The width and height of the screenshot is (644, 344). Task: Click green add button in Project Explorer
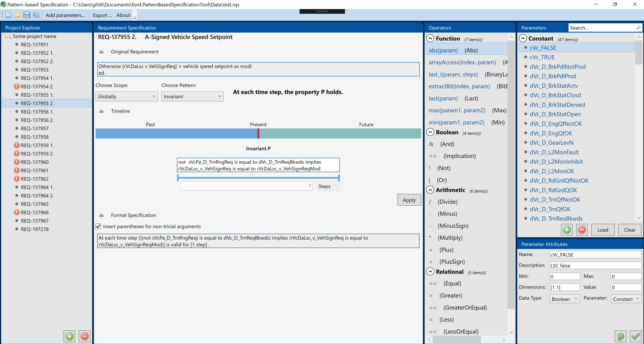[69, 336]
